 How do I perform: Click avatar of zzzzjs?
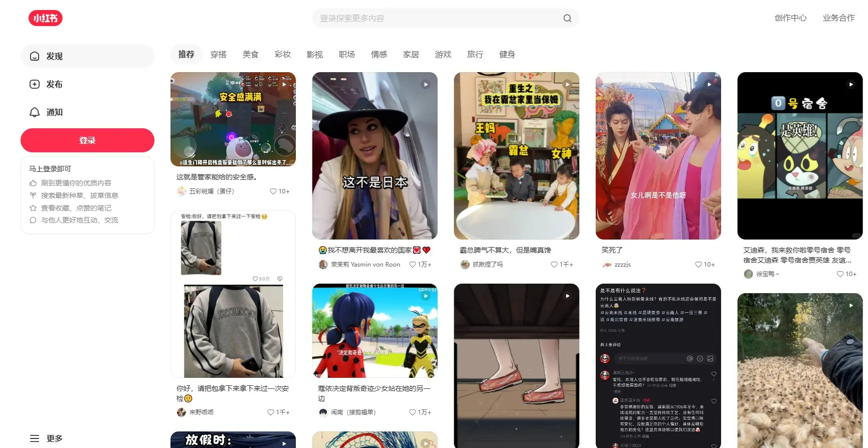607,265
